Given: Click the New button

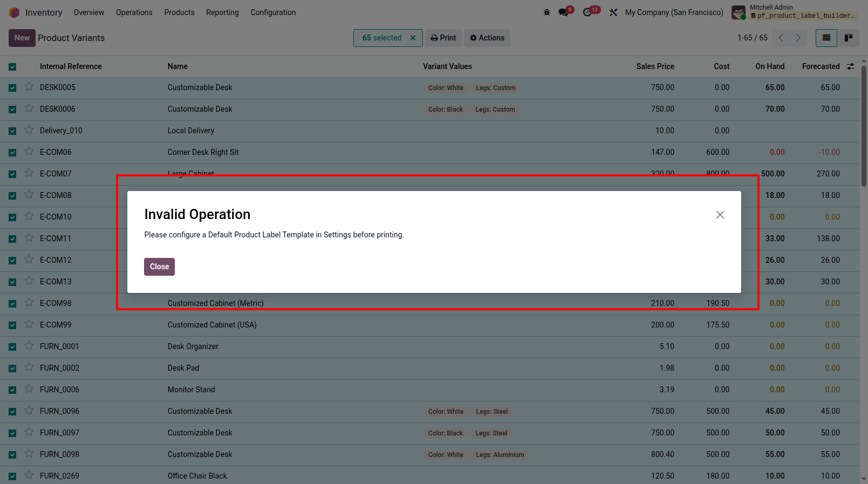Looking at the screenshot, I should pos(22,38).
